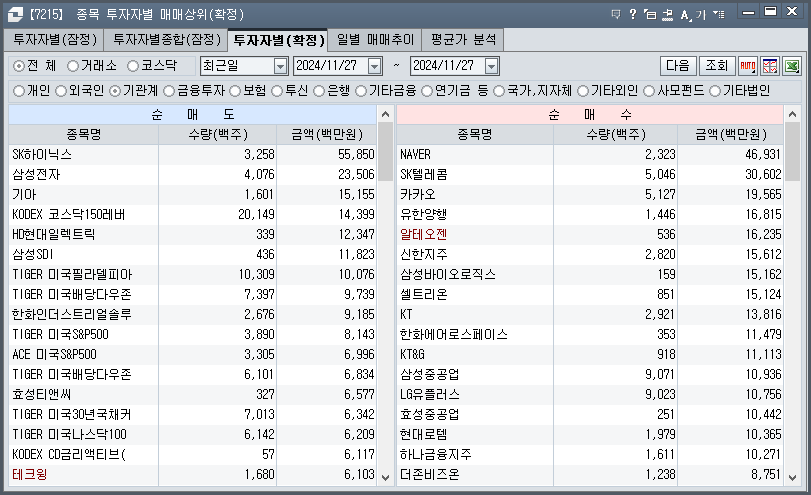Click the 순매수 table scrollbar thumb
Screen dimensions: 811x495
792,152
